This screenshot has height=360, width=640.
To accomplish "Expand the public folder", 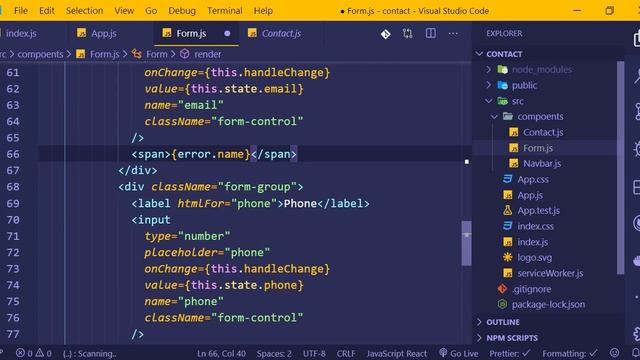I will (524, 85).
